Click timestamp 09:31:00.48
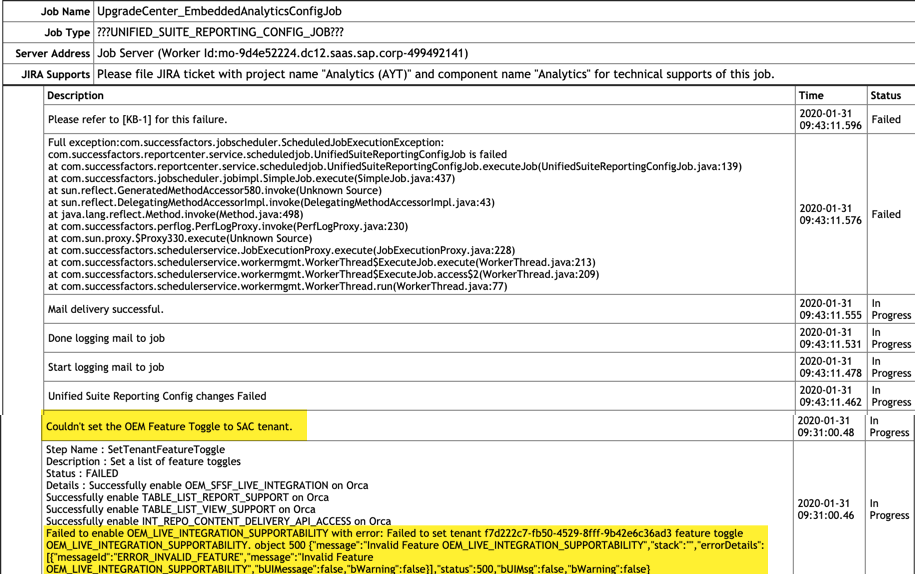The height and width of the screenshot is (574, 915). (x=826, y=433)
